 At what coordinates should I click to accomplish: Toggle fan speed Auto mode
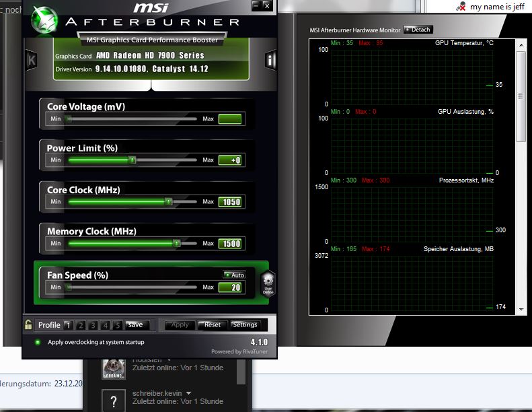coord(234,275)
